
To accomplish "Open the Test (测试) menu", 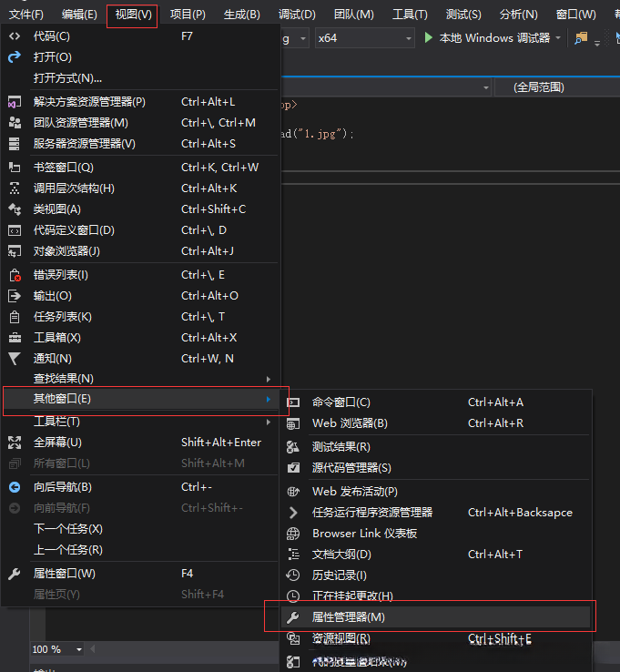I will tap(463, 15).
